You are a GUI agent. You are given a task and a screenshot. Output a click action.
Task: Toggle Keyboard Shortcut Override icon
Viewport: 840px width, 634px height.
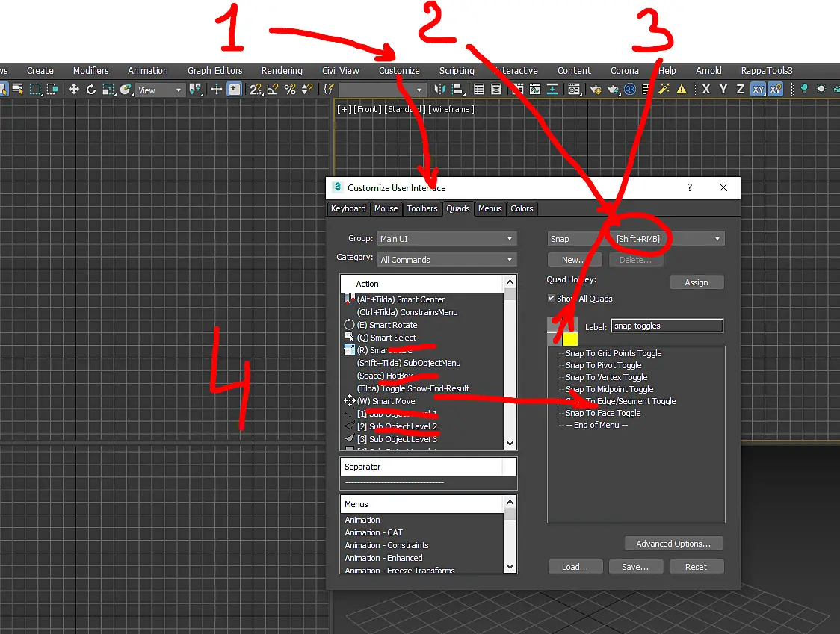235,90
